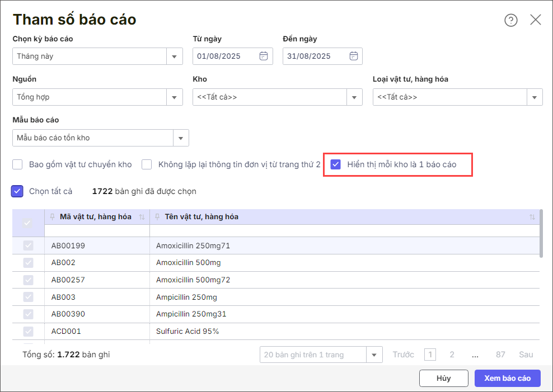This screenshot has width=553, height=392.
Task: Expand the Chọn kỳ báo cáo dropdown
Action: tap(175, 56)
